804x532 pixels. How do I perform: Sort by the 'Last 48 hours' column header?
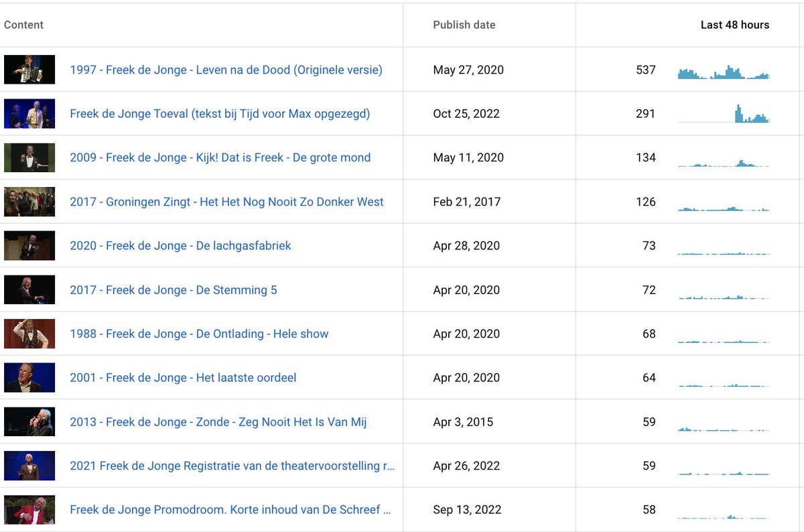pyautogui.click(x=734, y=25)
